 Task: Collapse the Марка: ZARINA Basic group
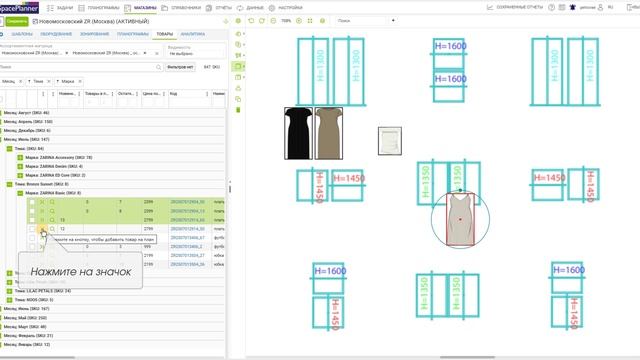click(20, 193)
